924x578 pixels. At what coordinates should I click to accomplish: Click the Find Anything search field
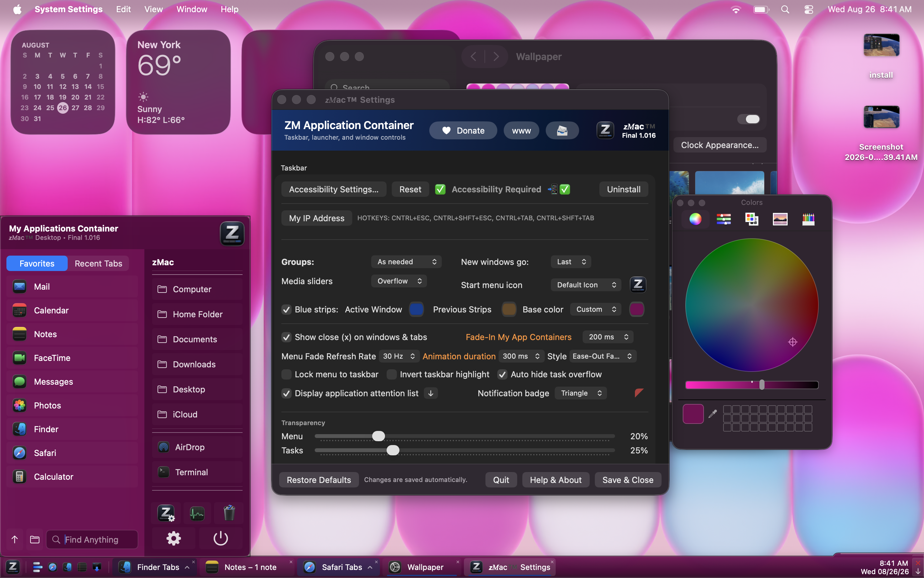pyautogui.click(x=92, y=539)
